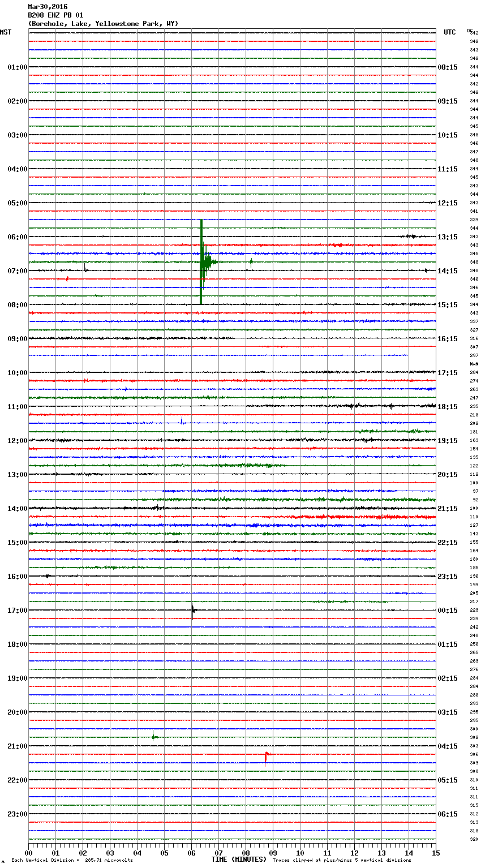Click the "00:15" UTC time label

[448, 611]
